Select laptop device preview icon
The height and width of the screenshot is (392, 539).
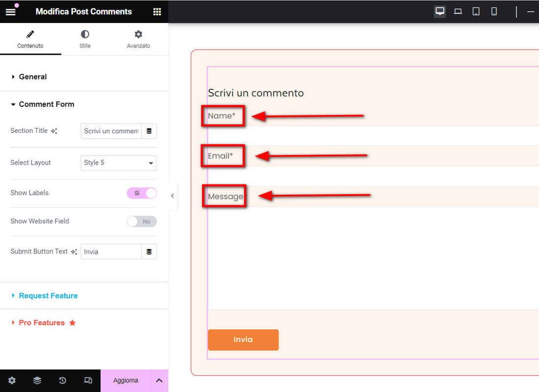[458, 11]
